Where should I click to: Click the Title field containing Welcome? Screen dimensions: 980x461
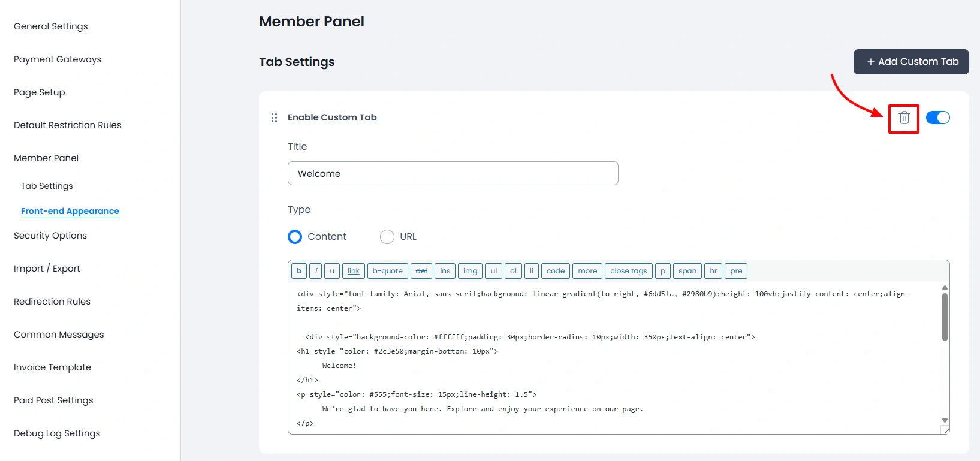(x=453, y=173)
